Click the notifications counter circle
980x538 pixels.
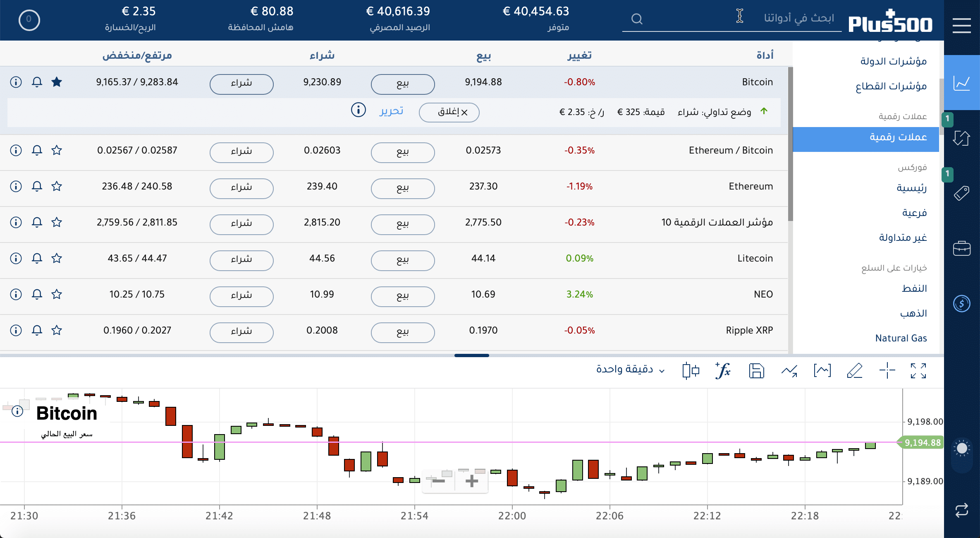[x=29, y=19]
